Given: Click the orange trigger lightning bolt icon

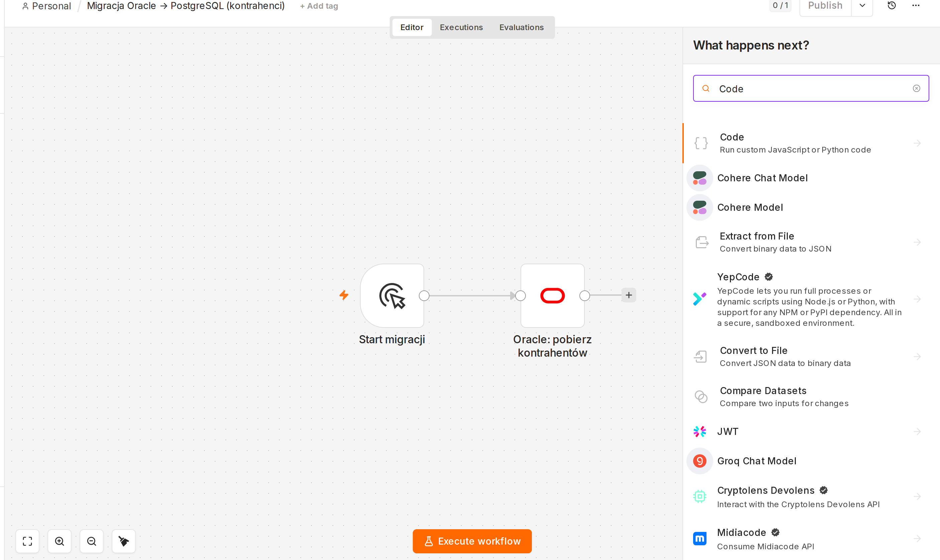Looking at the screenshot, I should (x=344, y=295).
